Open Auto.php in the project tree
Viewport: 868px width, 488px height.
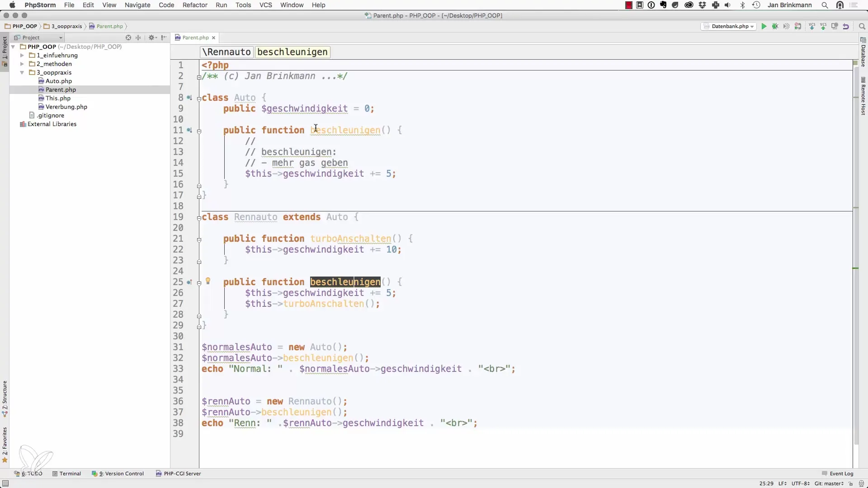coord(55,81)
